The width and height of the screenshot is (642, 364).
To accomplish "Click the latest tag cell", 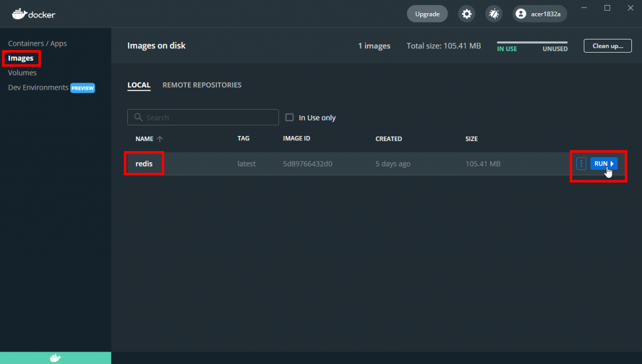I will pyautogui.click(x=246, y=164).
